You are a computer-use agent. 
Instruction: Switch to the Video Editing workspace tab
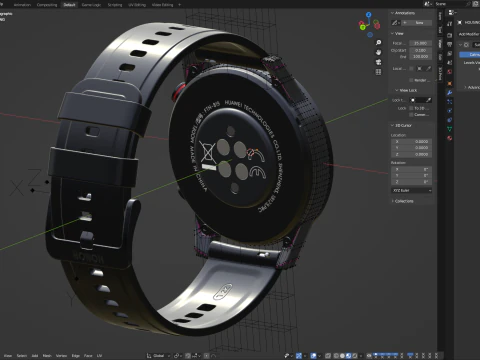click(x=163, y=5)
